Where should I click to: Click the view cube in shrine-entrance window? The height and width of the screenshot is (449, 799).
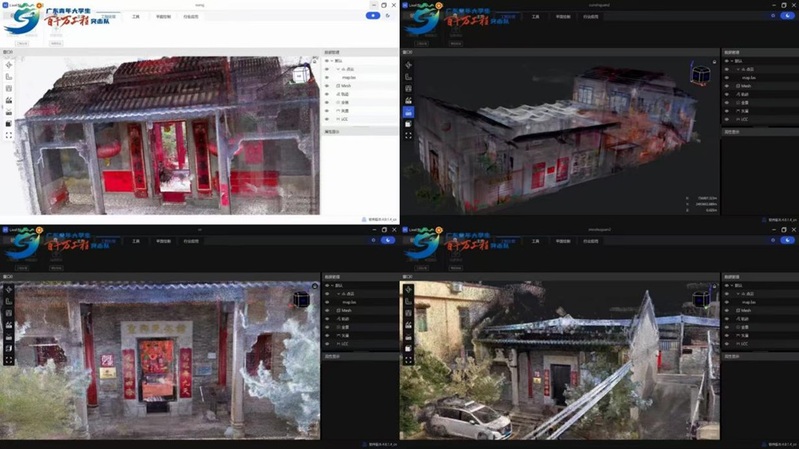[301, 299]
